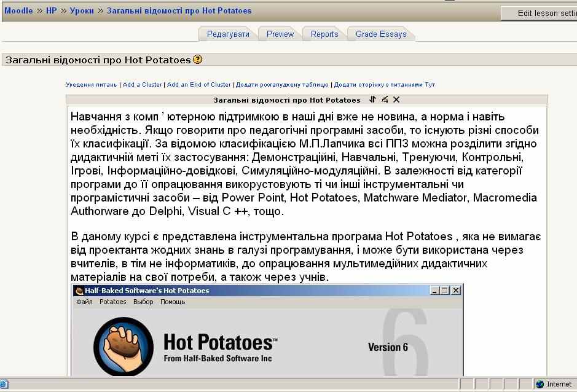
Task: Open Додати сторінку з питаннями Тут link
Action: pyautogui.click(x=384, y=85)
